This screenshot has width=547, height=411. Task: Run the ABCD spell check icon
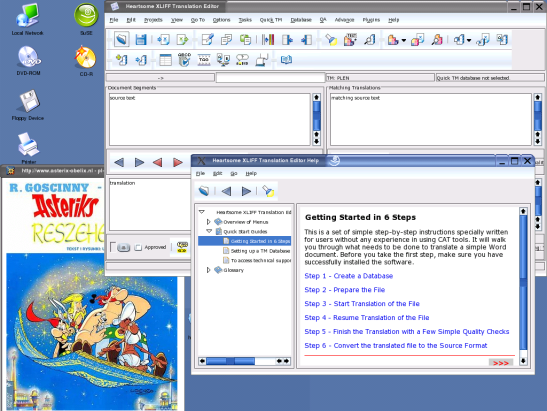(184, 60)
